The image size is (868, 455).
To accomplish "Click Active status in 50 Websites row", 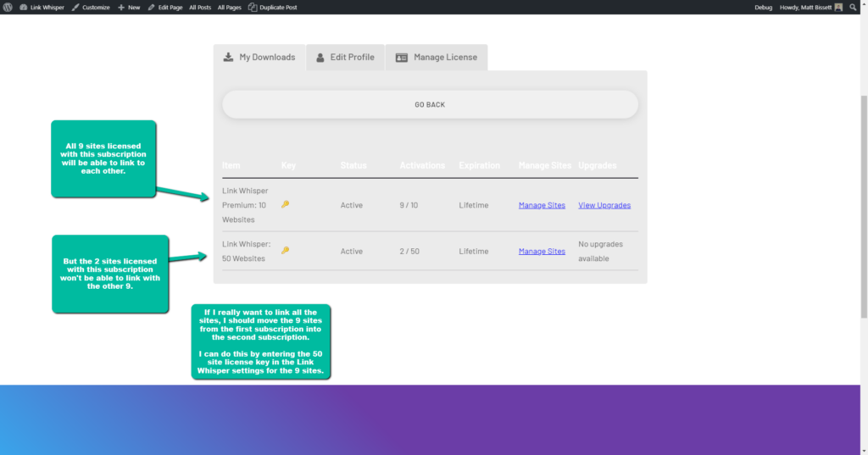I will point(352,251).
